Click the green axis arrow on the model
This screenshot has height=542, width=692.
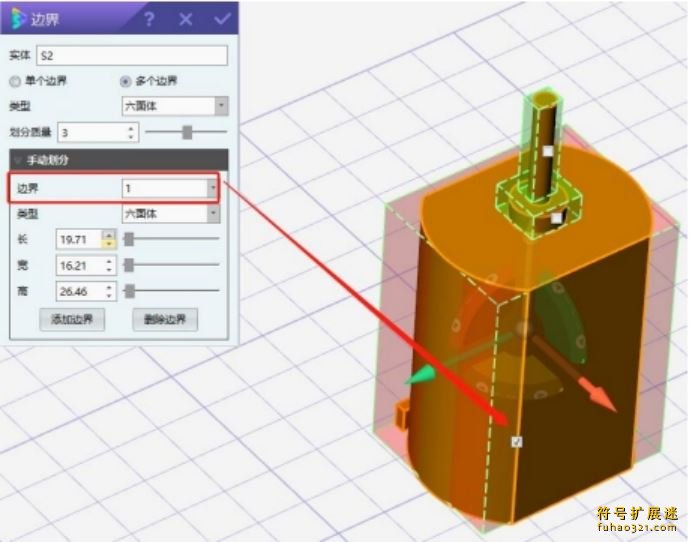point(416,379)
